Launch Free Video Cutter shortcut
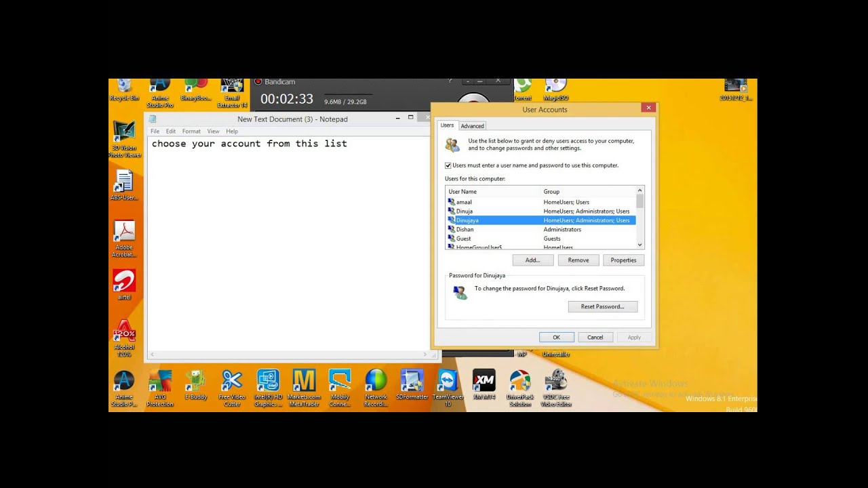This screenshot has height=488, width=868. [x=232, y=388]
